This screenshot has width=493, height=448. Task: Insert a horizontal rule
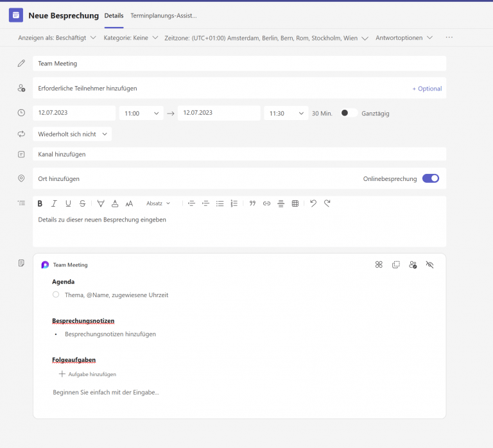pos(281,203)
